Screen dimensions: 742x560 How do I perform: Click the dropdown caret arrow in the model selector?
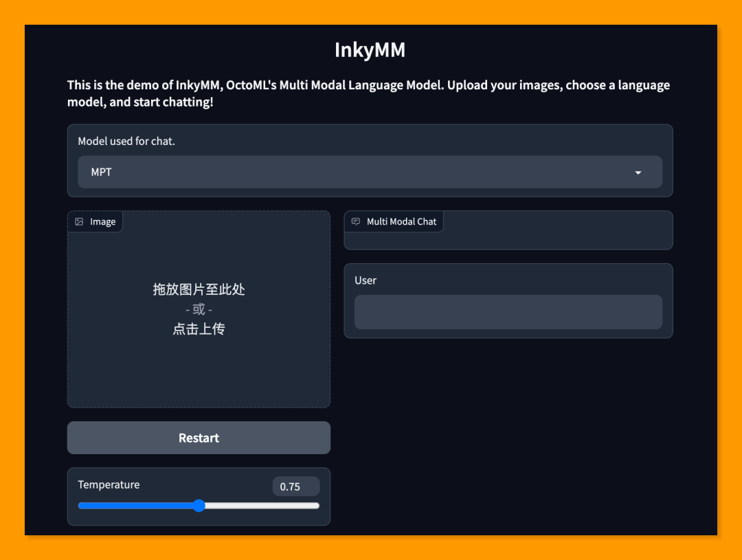point(638,172)
